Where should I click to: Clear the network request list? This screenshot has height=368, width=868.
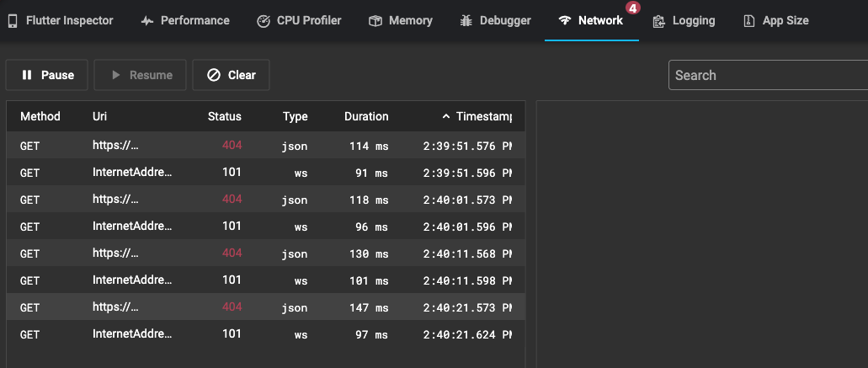tap(231, 75)
